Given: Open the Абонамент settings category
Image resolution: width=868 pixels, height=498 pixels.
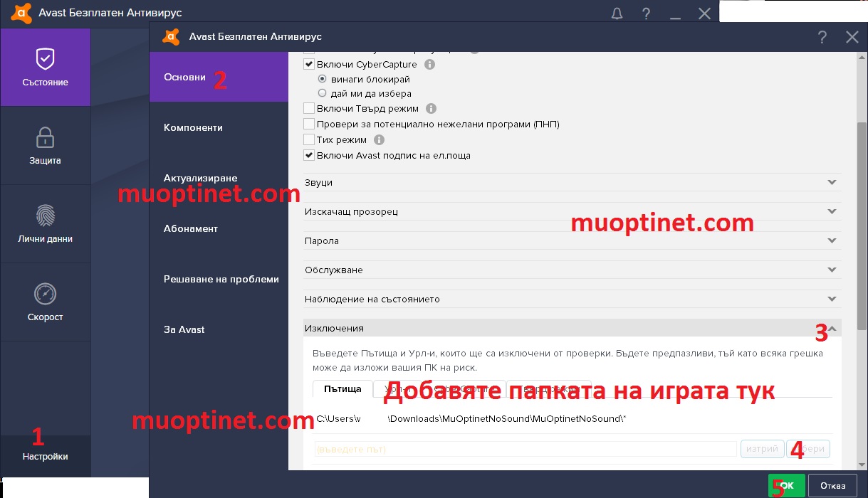Looking at the screenshot, I should click(219, 228).
